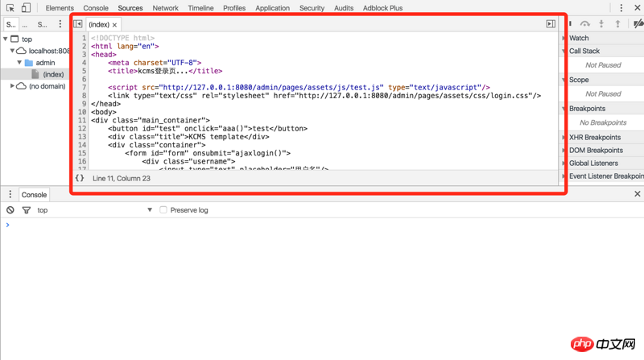The height and width of the screenshot is (360, 644).
Task: Collapse the admin folder node
Action: pyautogui.click(x=19, y=63)
